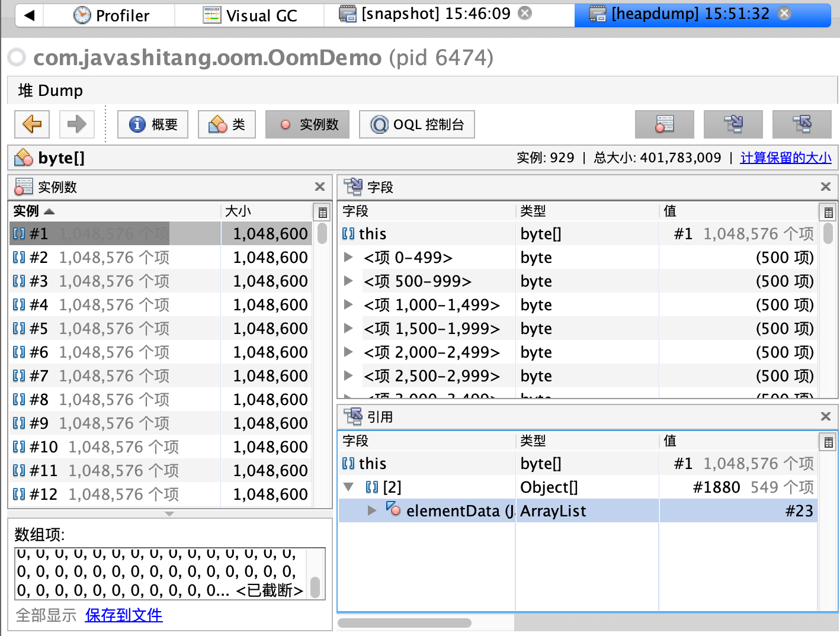Close the heapdump 15:51:32 tab
This screenshot has width=840, height=636.
click(x=784, y=13)
